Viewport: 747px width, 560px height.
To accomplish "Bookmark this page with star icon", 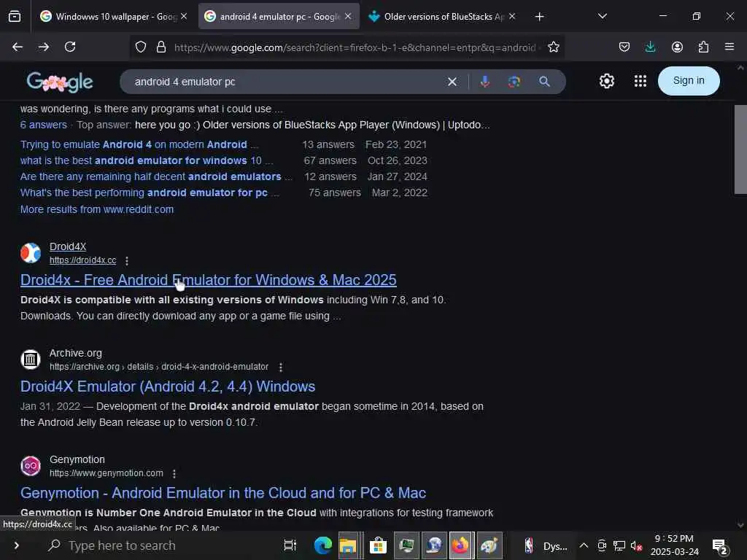I will [x=553, y=47].
